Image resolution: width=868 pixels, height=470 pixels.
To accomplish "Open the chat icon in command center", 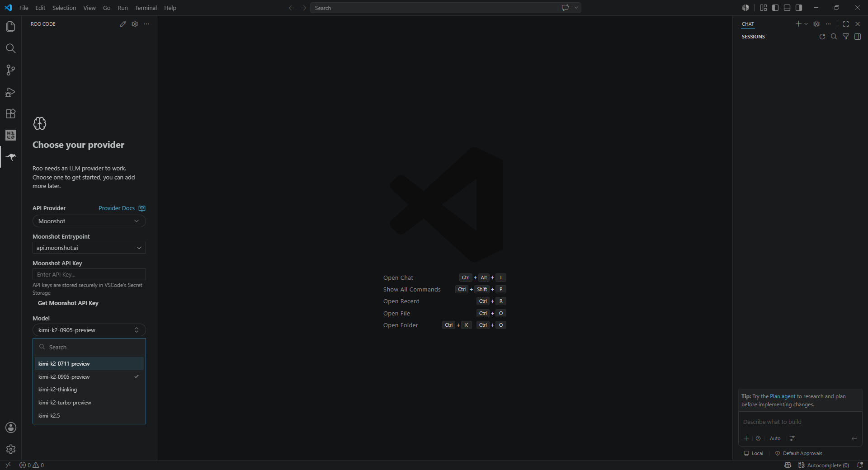I will pos(565,8).
